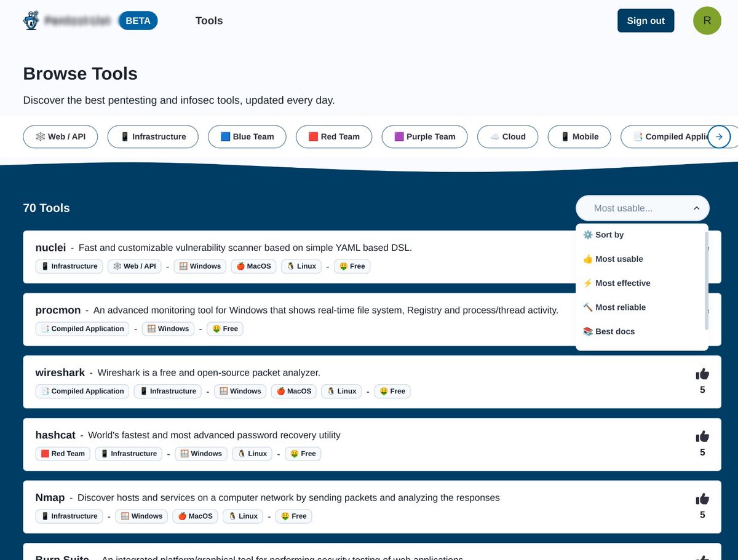
Task: Open the R user avatar
Action: click(707, 20)
